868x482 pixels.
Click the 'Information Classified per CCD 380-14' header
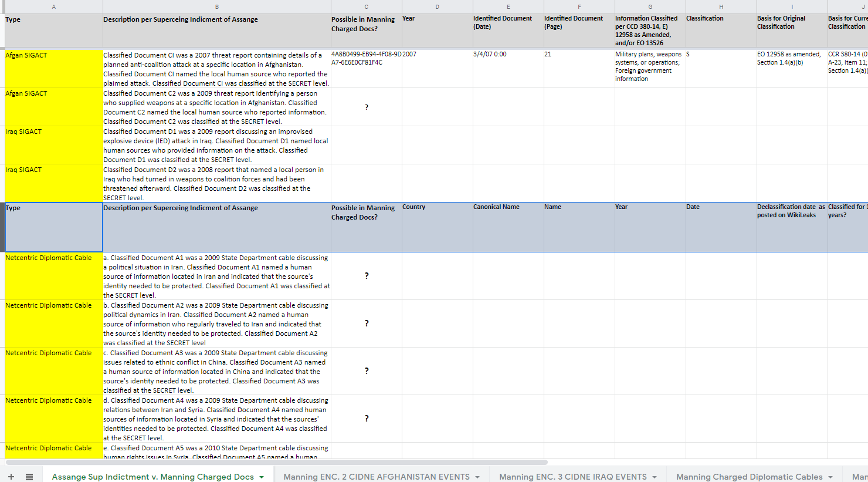point(650,31)
